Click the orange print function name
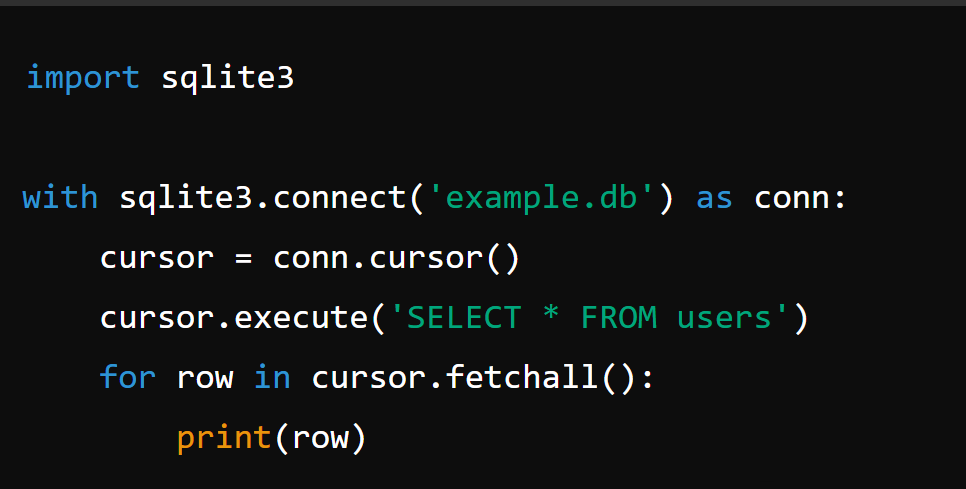 (224, 438)
